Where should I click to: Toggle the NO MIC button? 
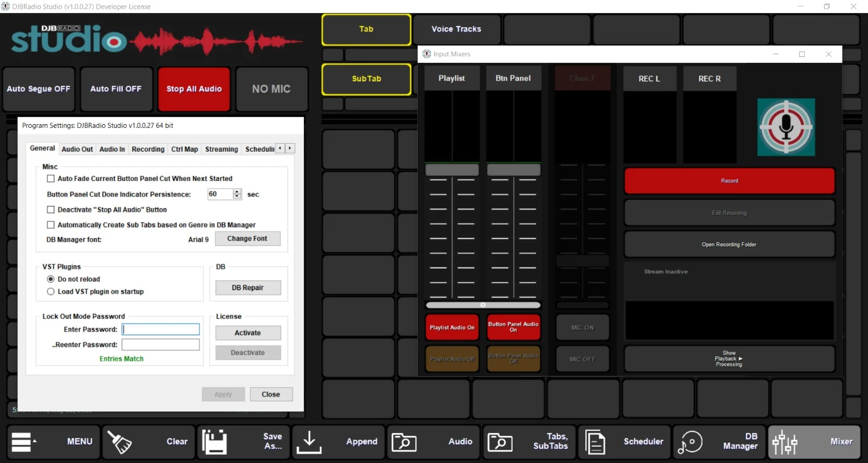coord(271,89)
